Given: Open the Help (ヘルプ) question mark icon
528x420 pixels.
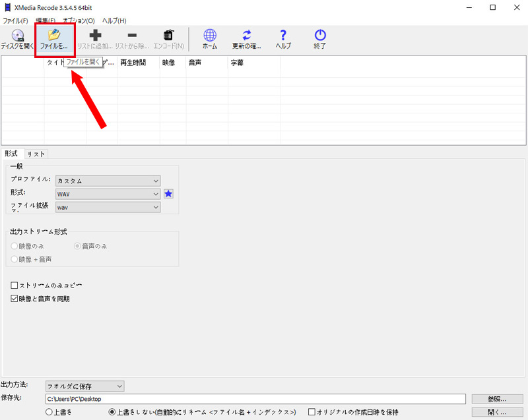Looking at the screenshot, I should (283, 35).
